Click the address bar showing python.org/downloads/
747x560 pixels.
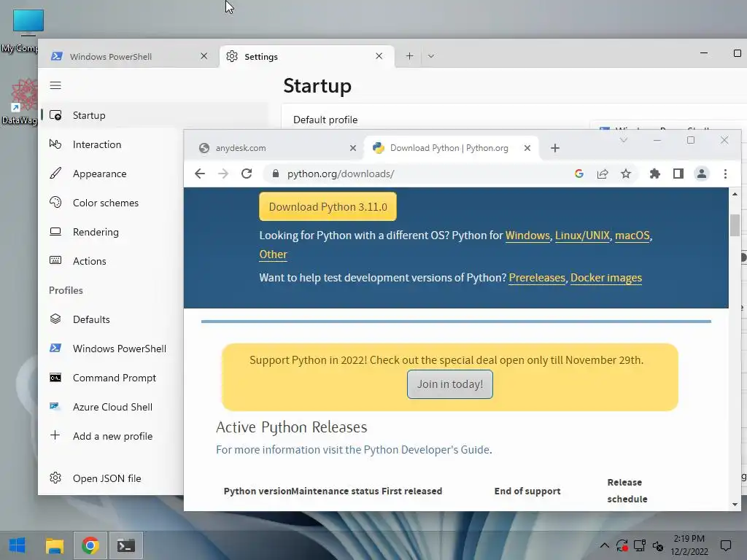point(340,174)
